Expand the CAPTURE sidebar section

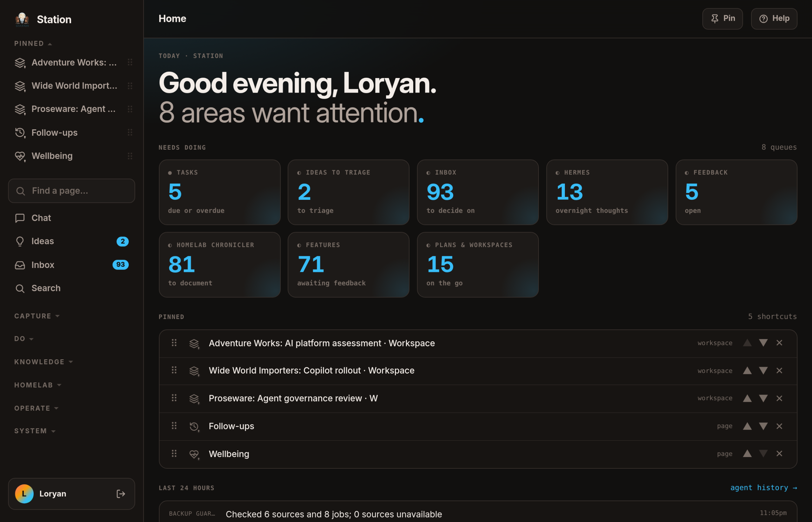[x=36, y=316]
